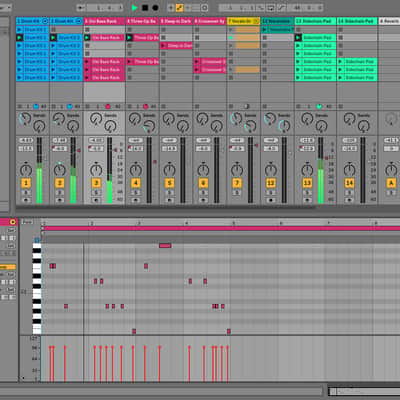The width and height of the screenshot is (400, 400).
Task: Launch the first orange clip in Vocals In track
Action: click(x=231, y=30)
